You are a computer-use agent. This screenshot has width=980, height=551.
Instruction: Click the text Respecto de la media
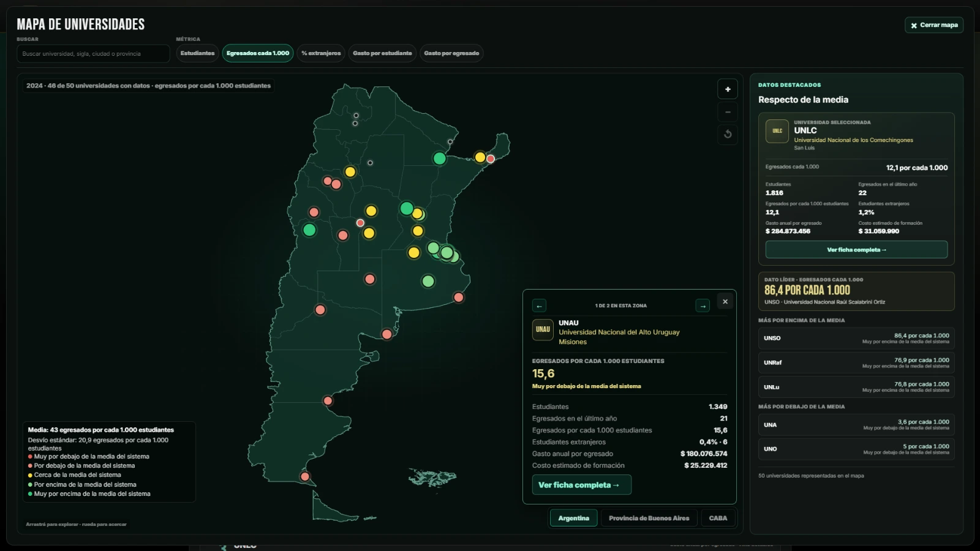click(x=803, y=100)
